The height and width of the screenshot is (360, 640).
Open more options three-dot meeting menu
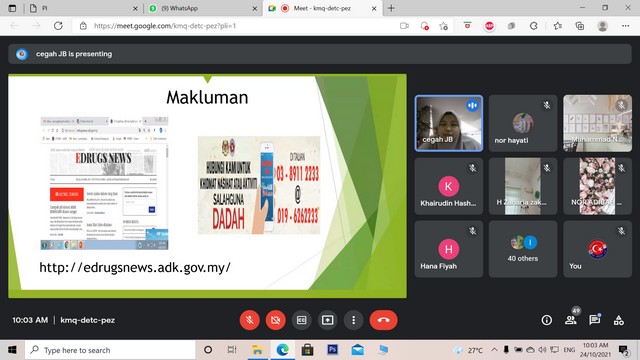coord(353,320)
